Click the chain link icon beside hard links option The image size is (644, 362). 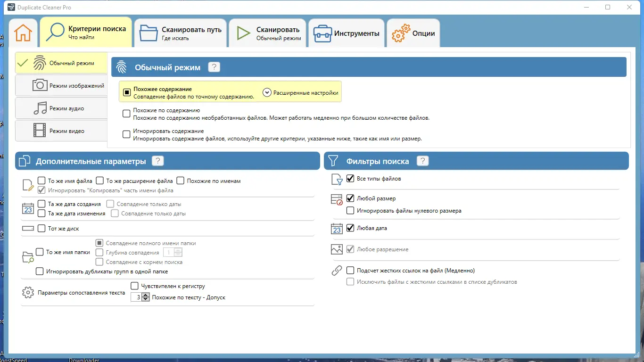[x=337, y=271]
